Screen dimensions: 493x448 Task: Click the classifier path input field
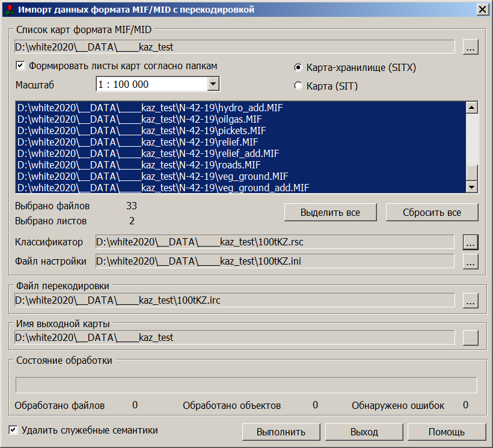pyautogui.click(x=274, y=242)
